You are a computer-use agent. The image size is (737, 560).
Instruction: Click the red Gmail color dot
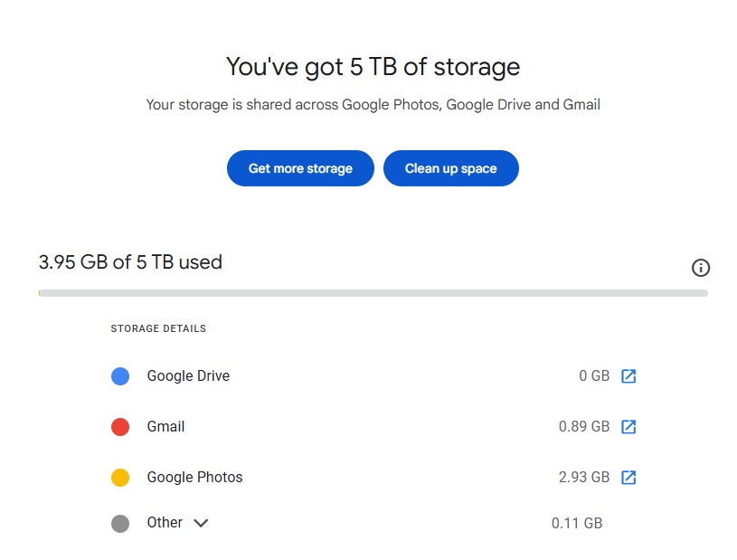[120, 427]
